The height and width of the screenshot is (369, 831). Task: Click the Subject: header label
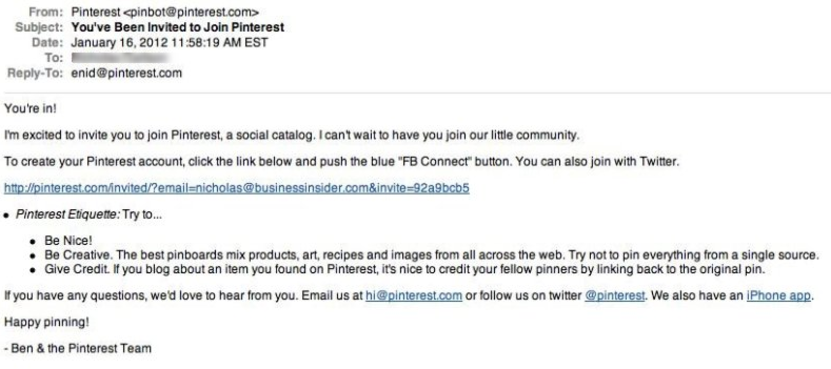tap(40, 27)
